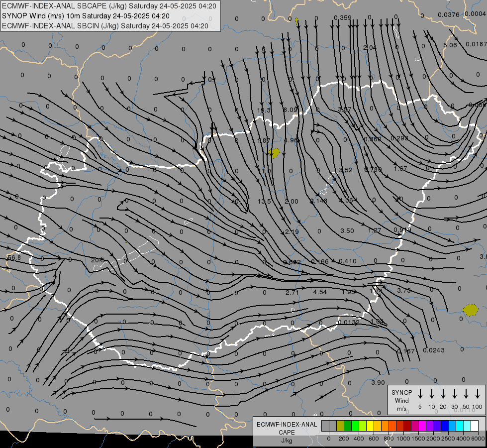
Task: Select the olive CAPE patch near value 4.96
Action: pyautogui.click(x=274, y=153)
